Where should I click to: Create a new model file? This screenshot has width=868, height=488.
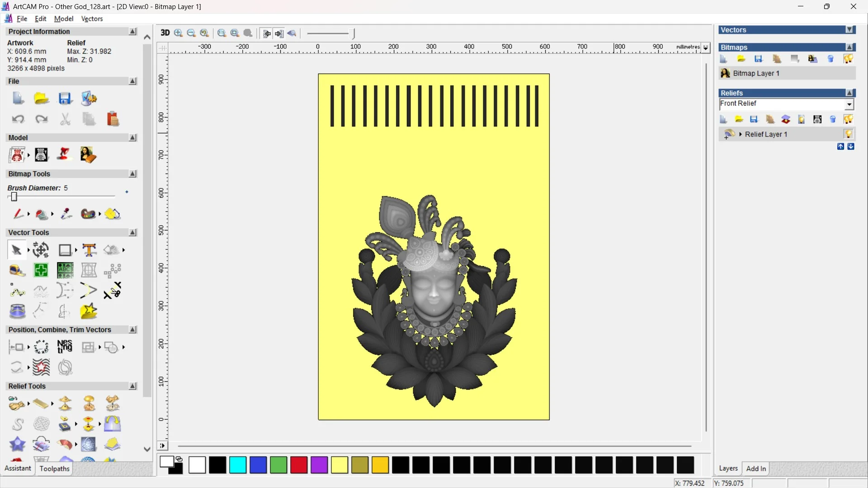pyautogui.click(x=18, y=99)
